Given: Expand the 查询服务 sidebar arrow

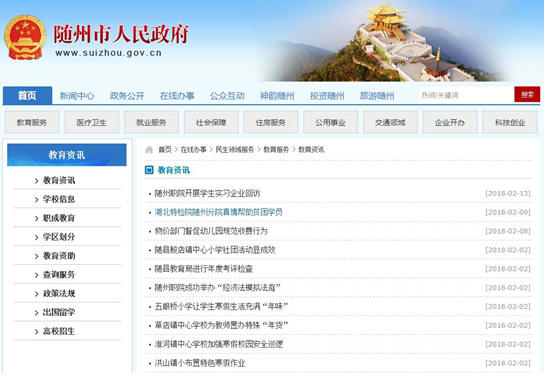Looking at the screenshot, I should [36, 275].
